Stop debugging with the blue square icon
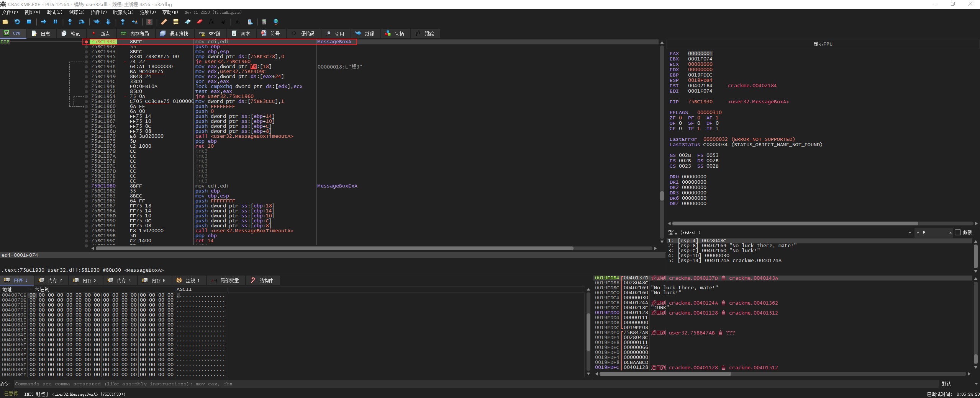The image size is (980, 398). pyautogui.click(x=29, y=22)
